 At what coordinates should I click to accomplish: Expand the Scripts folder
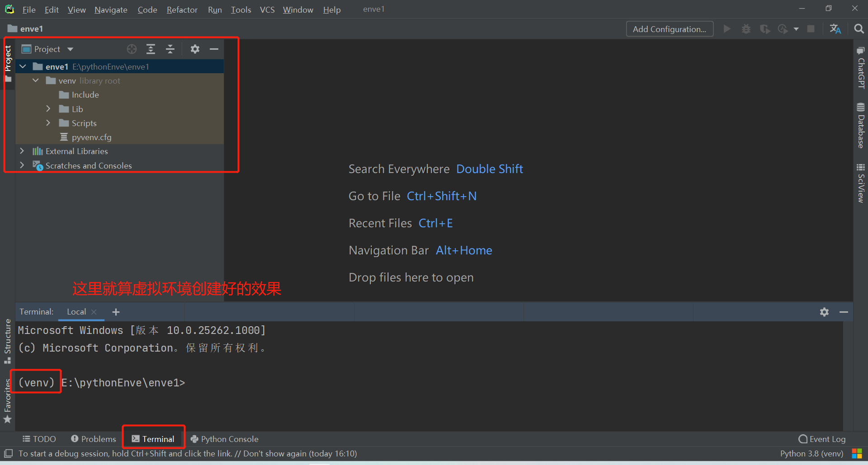48,123
